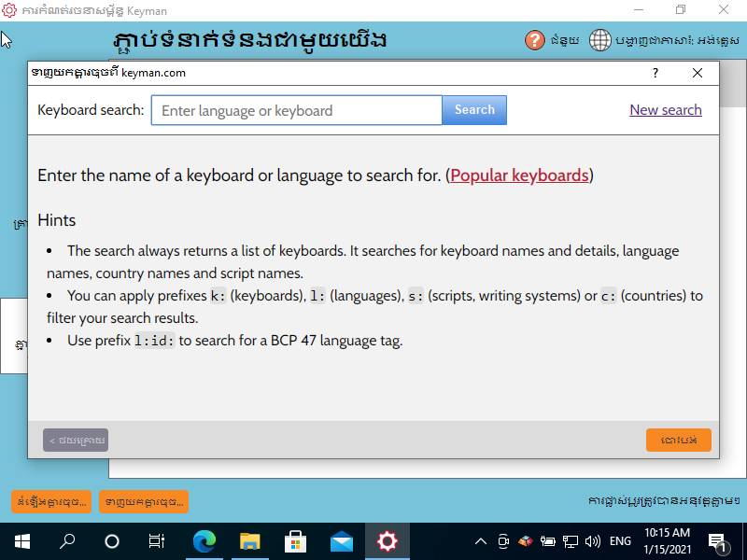This screenshot has width=747, height=560.
Task: Click the Meet Now tray icon
Action: tap(503, 541)
